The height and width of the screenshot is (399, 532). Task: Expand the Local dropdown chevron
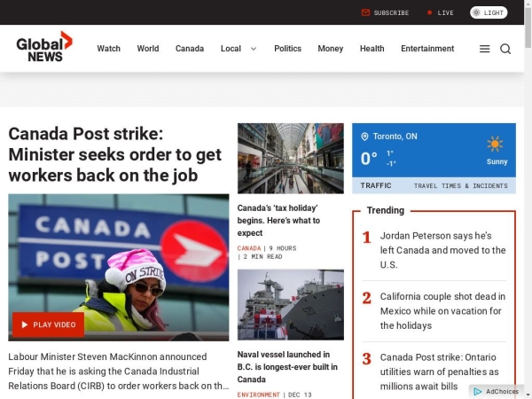click(x=254, y=49)
